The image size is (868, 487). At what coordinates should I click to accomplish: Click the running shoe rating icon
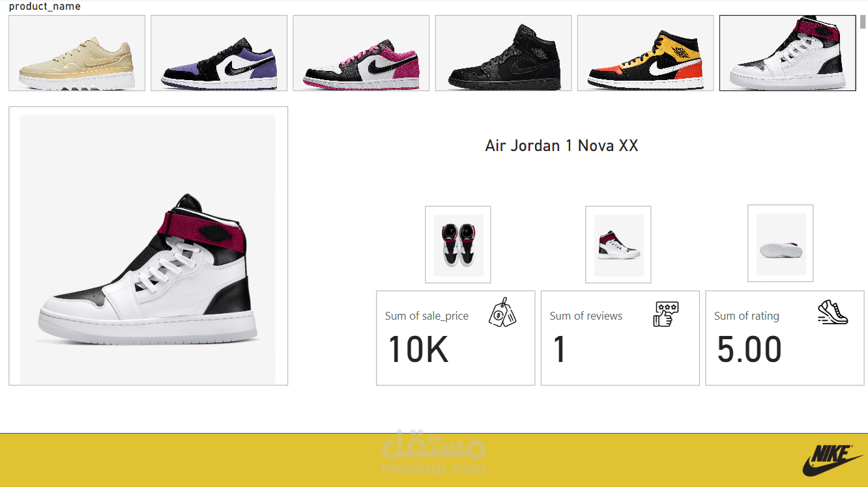tap(833, 312)
